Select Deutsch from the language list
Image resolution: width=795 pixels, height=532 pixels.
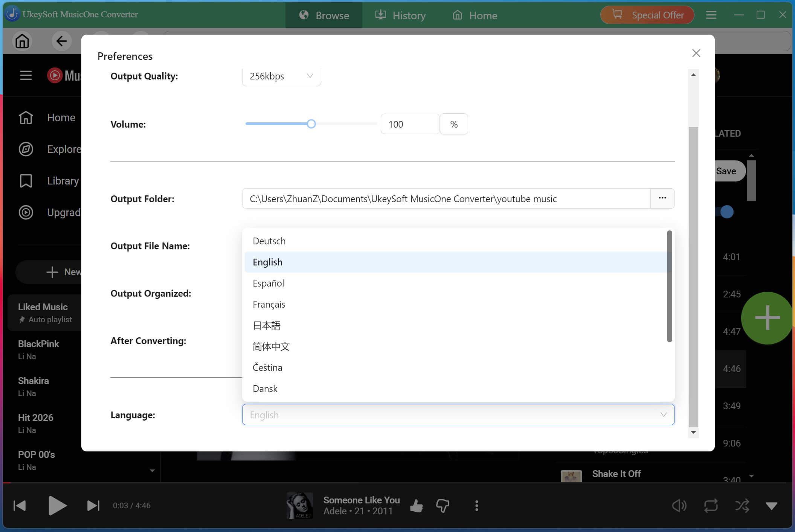click(x=456, y=241)
